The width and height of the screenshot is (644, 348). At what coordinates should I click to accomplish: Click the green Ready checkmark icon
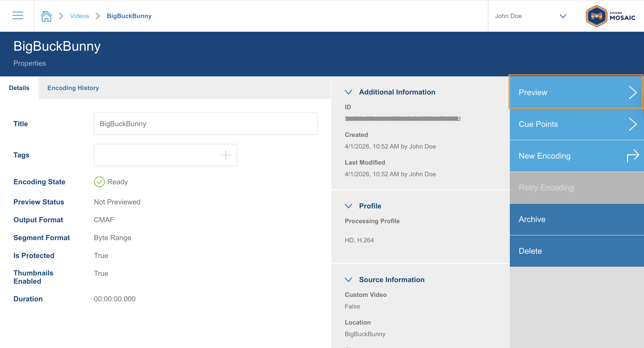100,182
